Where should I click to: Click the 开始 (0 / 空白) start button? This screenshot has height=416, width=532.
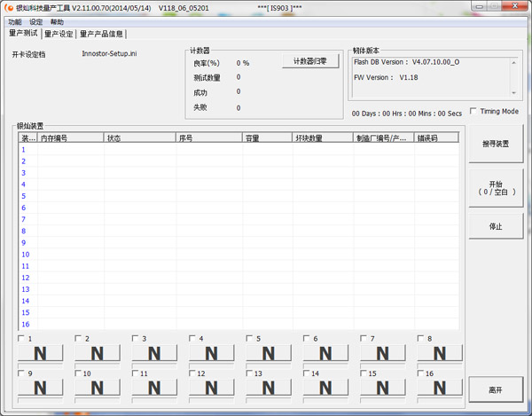click(x=496, y=188)
